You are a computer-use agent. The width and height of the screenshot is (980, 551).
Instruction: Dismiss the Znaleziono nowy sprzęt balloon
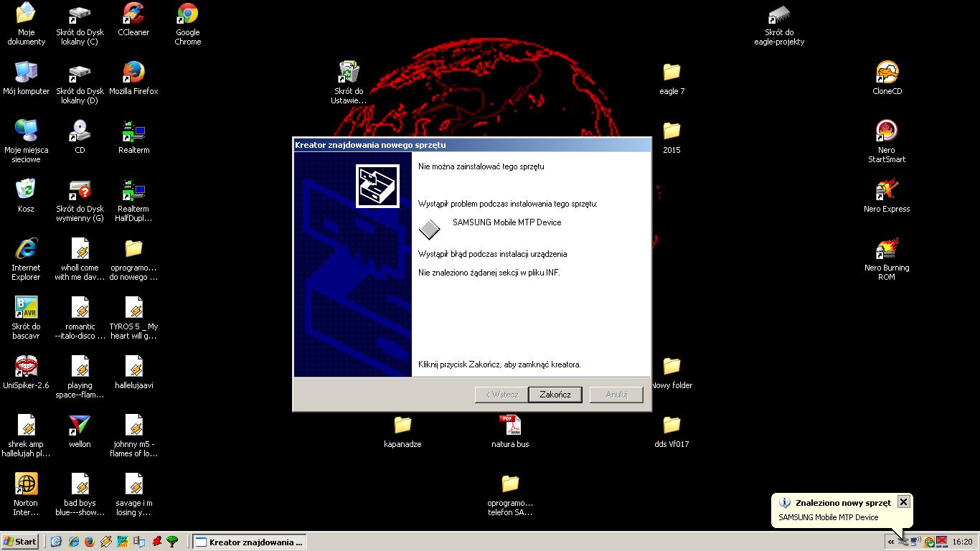point(904,502)
